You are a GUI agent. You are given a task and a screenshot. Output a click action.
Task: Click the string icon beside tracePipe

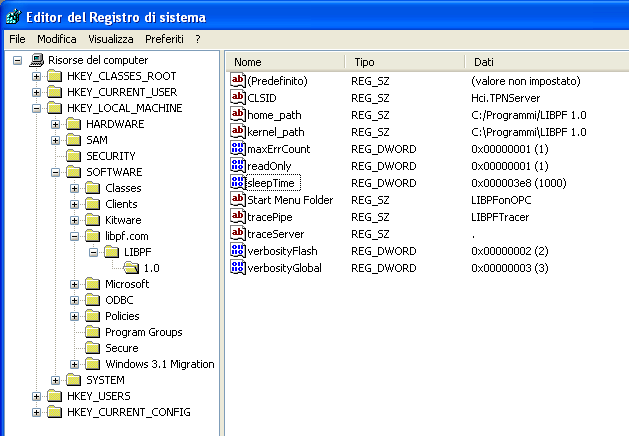(x=238, y=216)
